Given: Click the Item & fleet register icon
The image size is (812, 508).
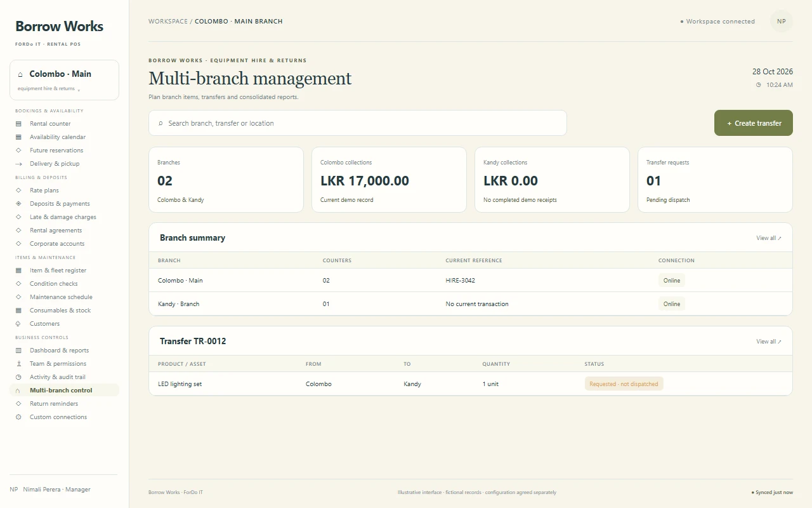Looking at the screenshot, I should [x=18, y=271].
